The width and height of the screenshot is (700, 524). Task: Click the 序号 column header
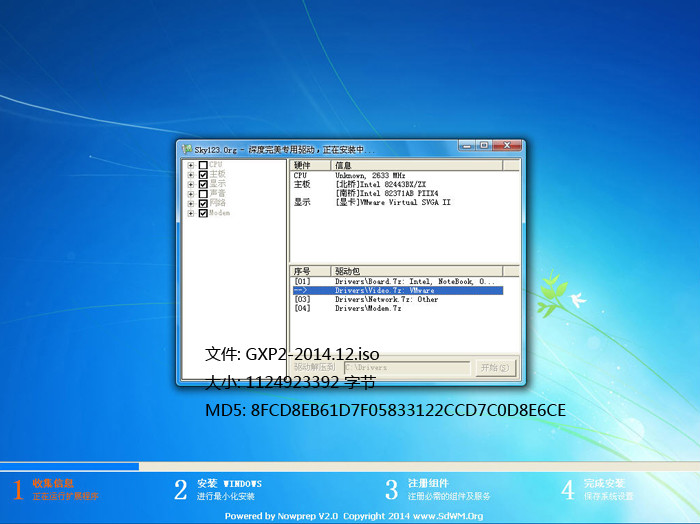(311, 271)
